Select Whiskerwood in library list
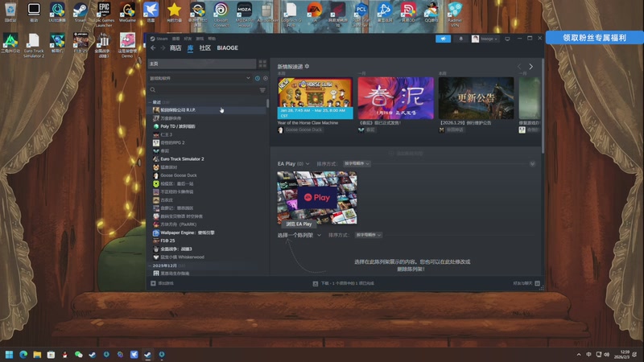This screenshot has width=644, height=362. click(182, 257)
